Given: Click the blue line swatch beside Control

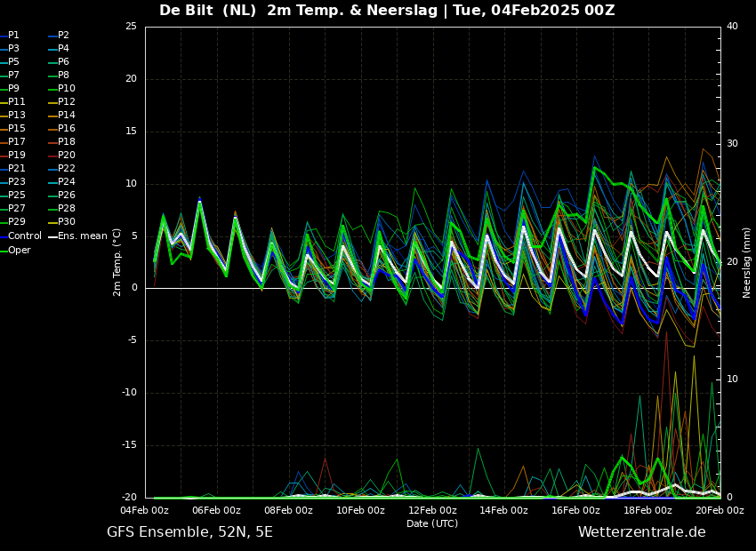Looking at the screenshot, I should [x=4, y=236].
